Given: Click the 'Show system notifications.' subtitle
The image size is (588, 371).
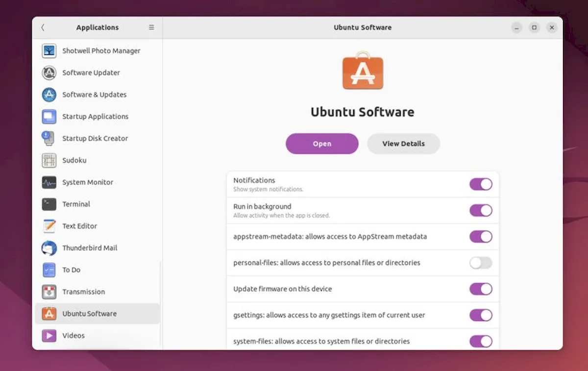Looking at the screenshot, I should (x=269, y=189).
